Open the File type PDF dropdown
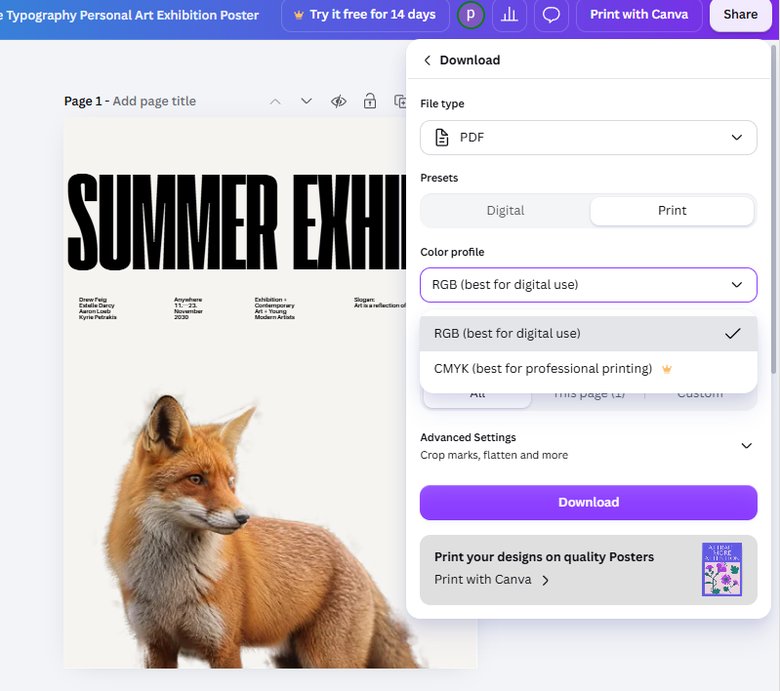Image resolution: width=780 pixels, height=691 pixels. [588, 137]
